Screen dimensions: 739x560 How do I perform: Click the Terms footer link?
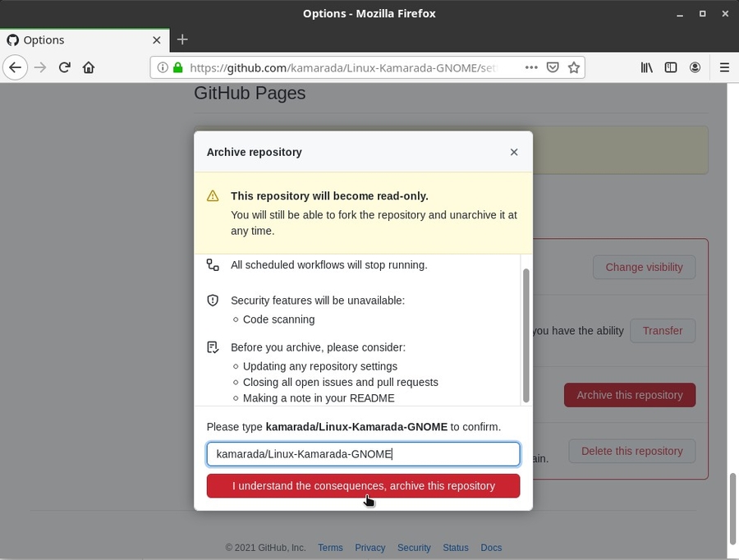[330, 548]
